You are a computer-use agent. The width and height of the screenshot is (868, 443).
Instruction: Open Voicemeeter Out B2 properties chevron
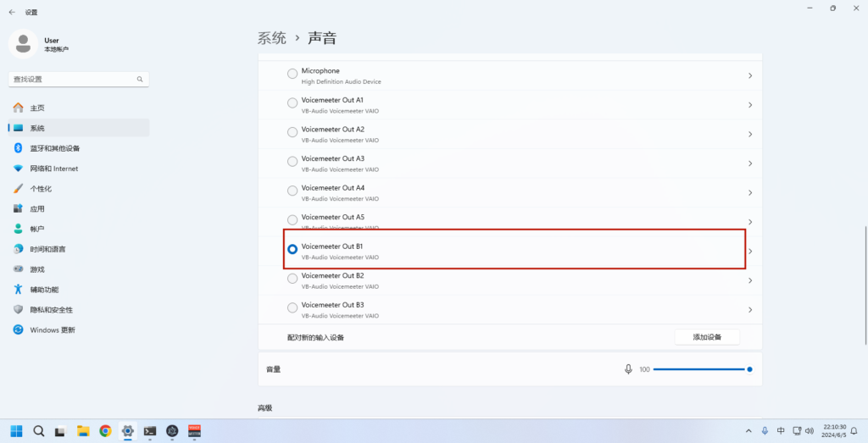point(750,281)
